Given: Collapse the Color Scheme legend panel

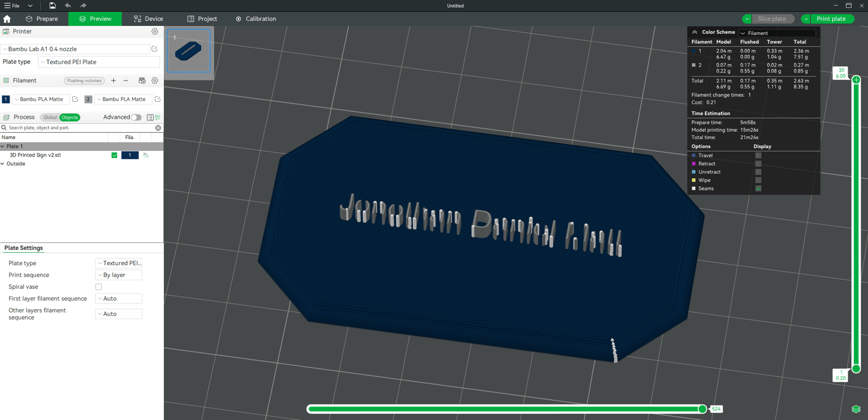Looking at the screenshot, I should (695, 33).
